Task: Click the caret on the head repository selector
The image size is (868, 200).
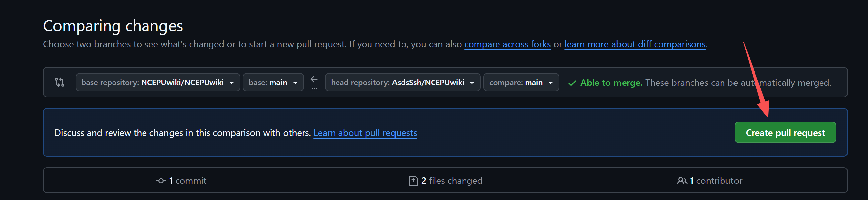Action: pos(473,82)
